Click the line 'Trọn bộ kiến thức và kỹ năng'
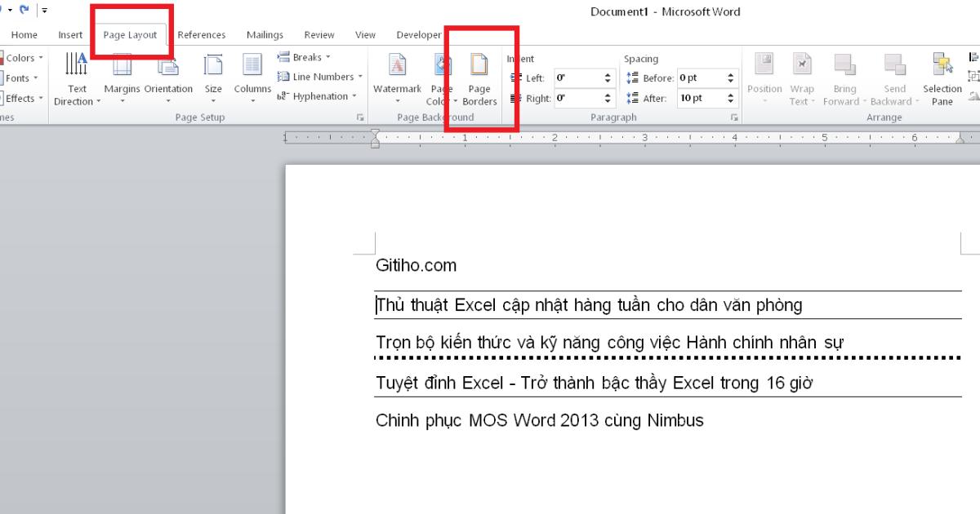 pyautogui.click(x=609, y=343)
